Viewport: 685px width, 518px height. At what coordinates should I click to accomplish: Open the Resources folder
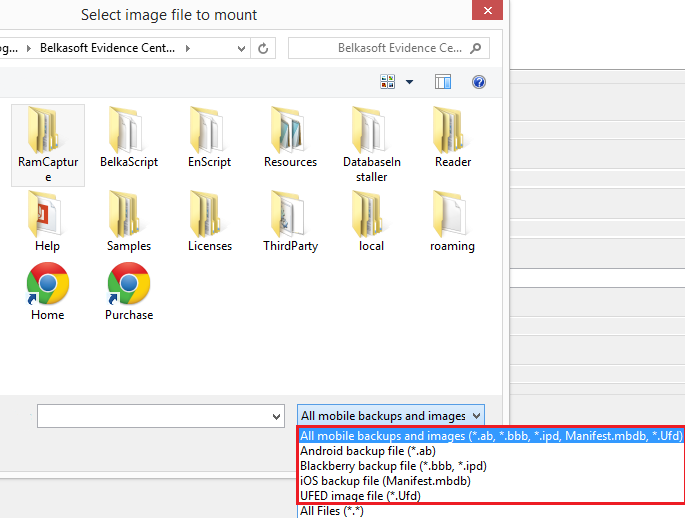coord(290,138)
